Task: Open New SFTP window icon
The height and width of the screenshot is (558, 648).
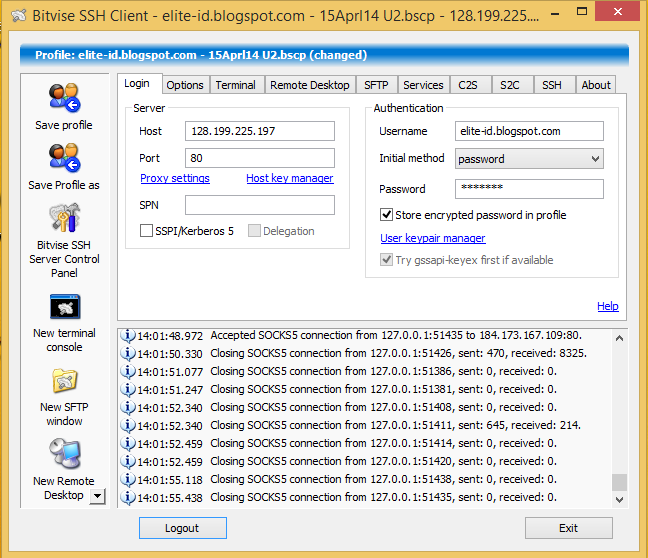Action: click(x=65, y=381)
